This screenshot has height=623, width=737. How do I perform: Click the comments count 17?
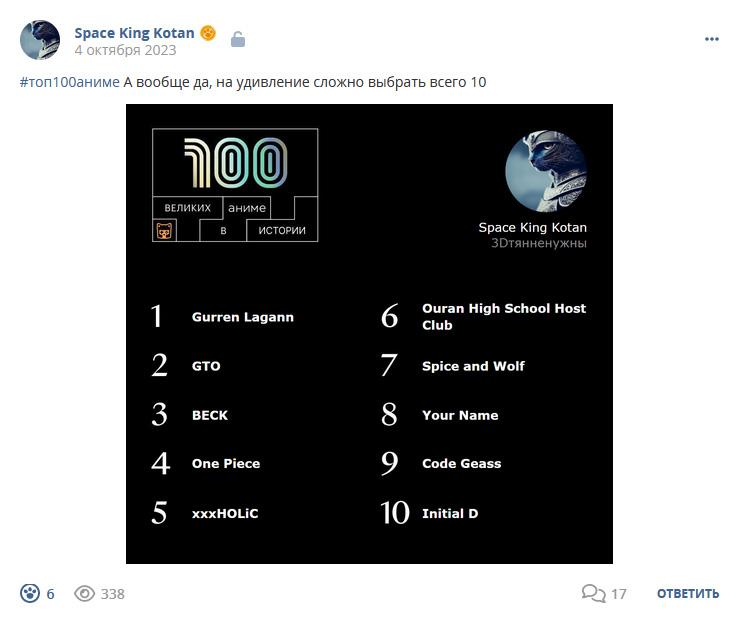point(619,594)
